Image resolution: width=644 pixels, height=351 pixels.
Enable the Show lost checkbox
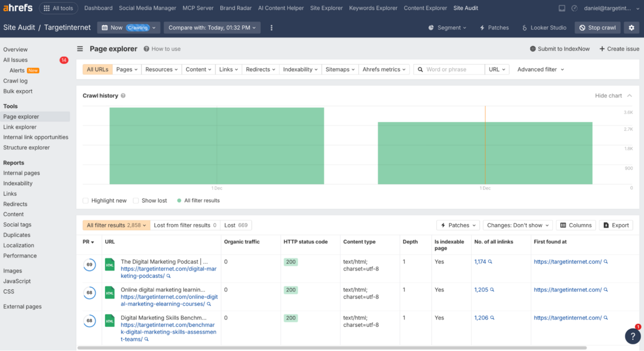click(x=136, y=201)
